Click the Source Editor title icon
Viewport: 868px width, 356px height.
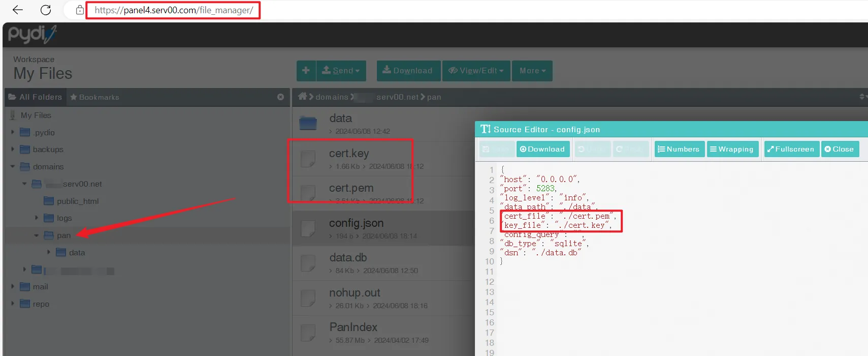click(486, 129)
